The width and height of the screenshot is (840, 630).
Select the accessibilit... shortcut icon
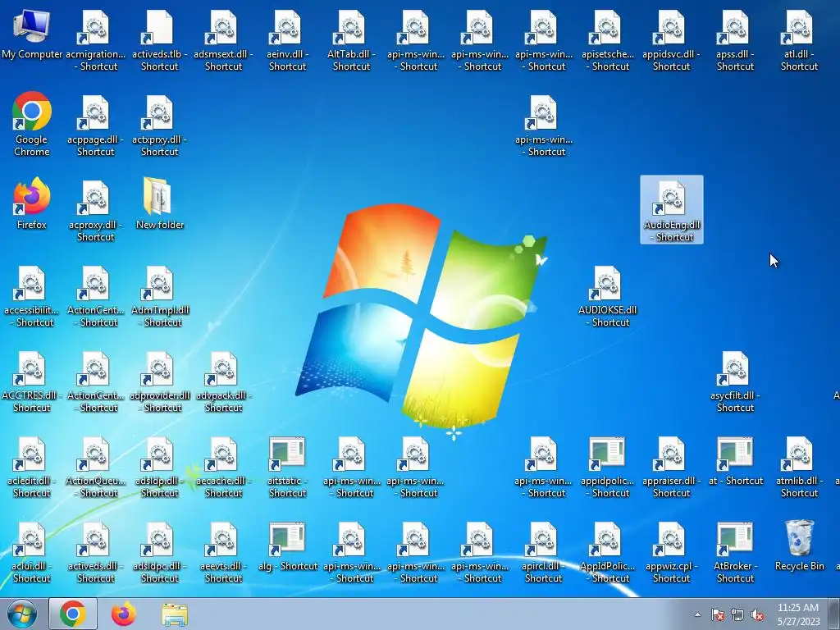[x=32, y=296]
